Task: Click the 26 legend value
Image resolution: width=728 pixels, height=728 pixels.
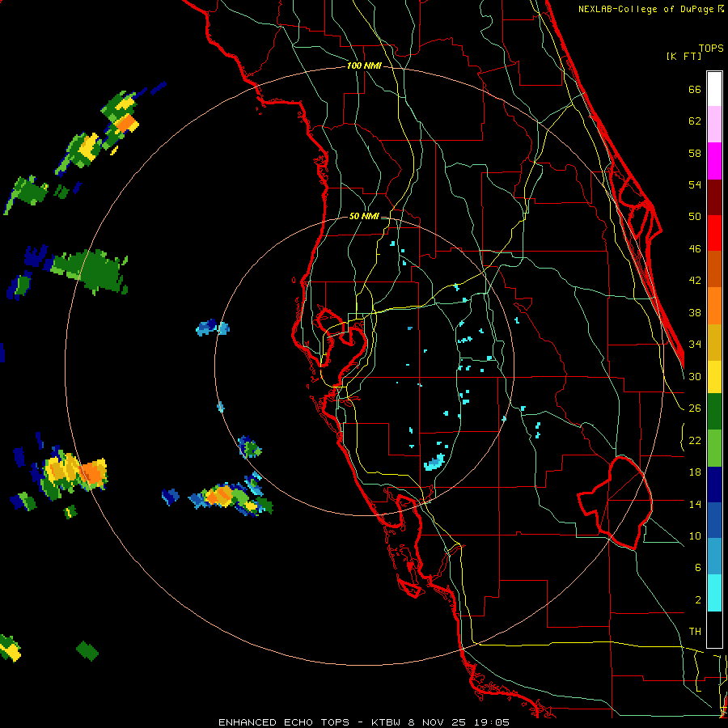Action: (695, 408)
